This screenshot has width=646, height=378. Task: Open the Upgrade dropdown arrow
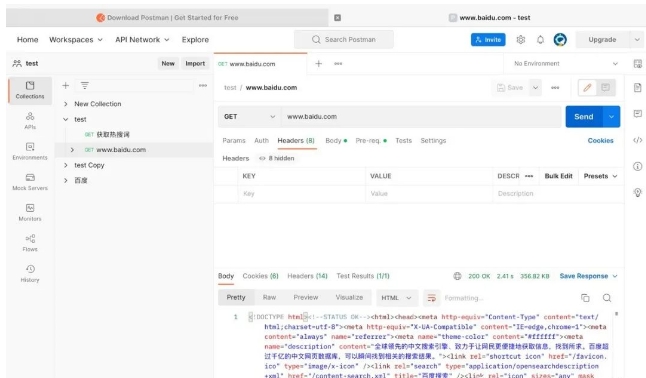(x=637, y=40)
